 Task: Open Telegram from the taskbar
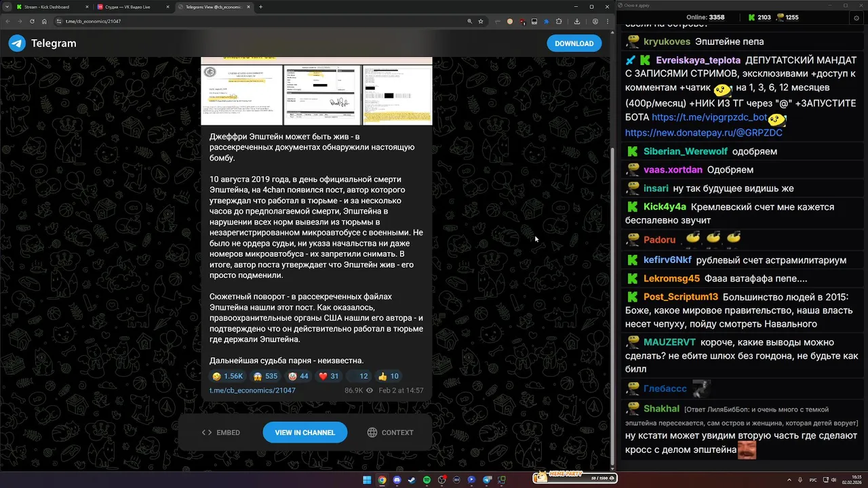487,479
